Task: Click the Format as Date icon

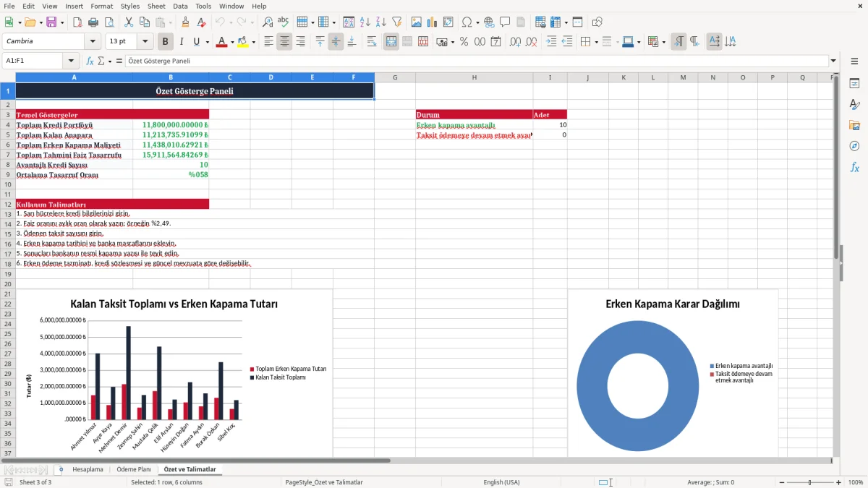Action: (x=495, y=42)
